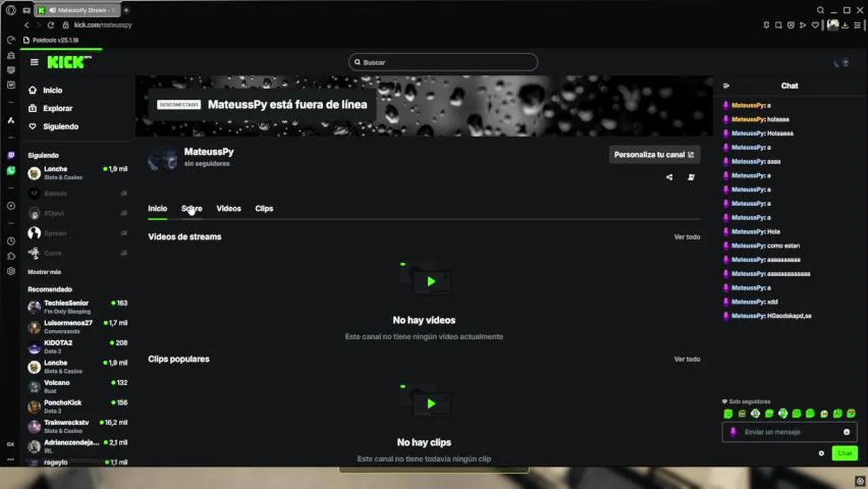Image resolution: width=868 pixels, height=489 pixels.
Task: Click Ver todo next to Videos de streams
Action: [687, 237]
